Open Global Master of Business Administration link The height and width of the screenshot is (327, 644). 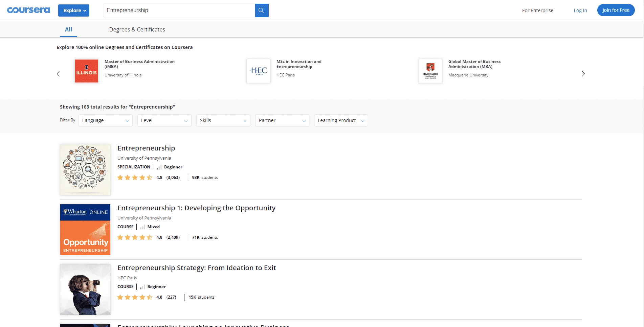point(474,64)
